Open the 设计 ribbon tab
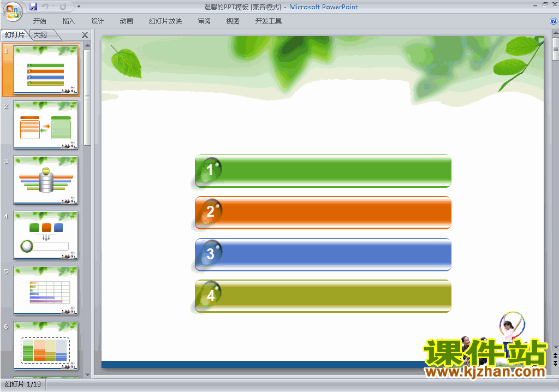 (x=97, y=21)
